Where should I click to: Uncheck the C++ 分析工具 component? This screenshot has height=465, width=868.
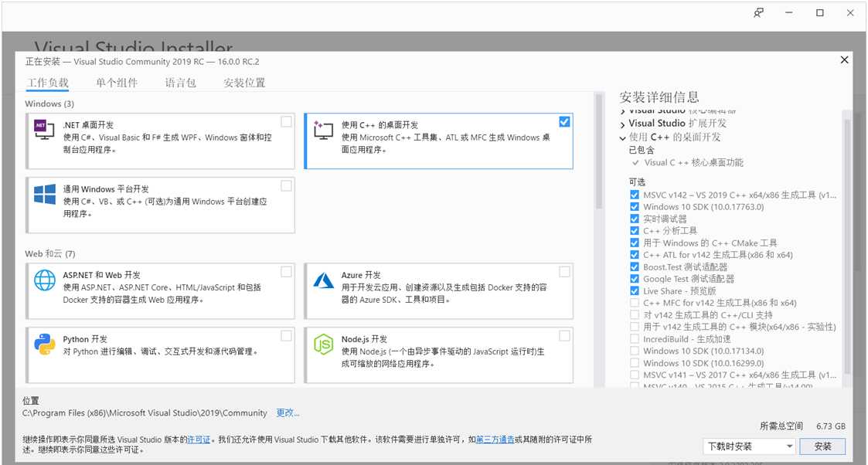635,230
